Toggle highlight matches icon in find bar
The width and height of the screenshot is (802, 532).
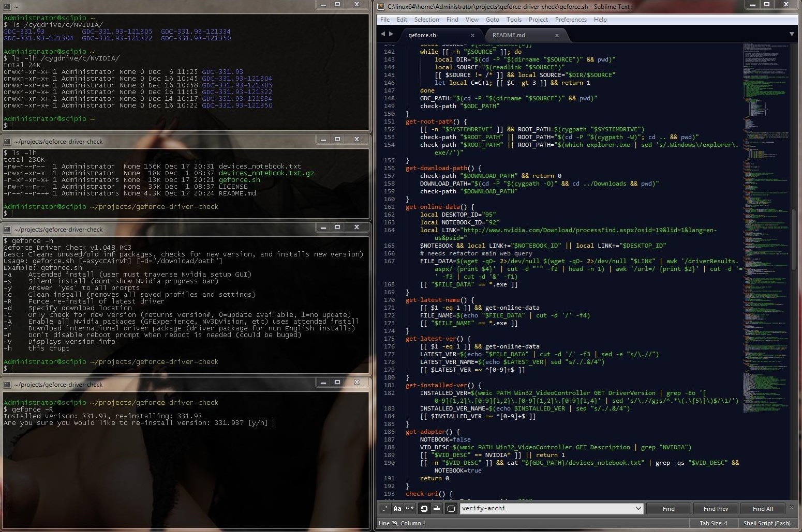coord(451,509)
